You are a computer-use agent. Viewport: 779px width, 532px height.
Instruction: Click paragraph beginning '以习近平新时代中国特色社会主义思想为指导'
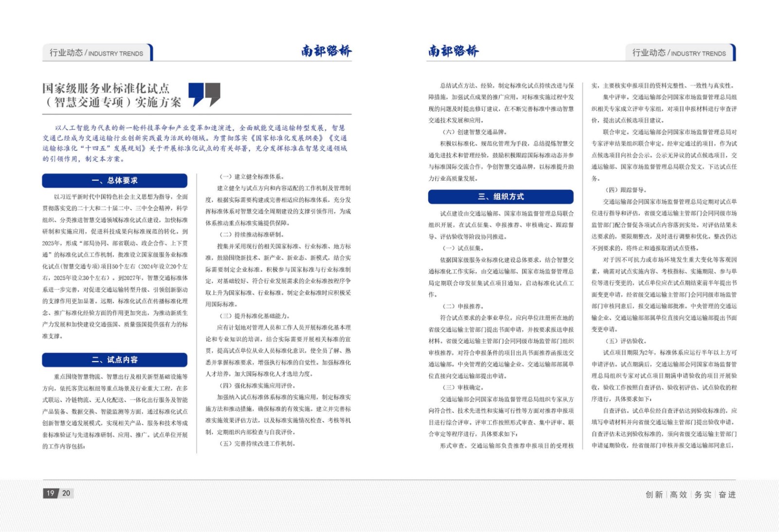click(x=115, y=266)
